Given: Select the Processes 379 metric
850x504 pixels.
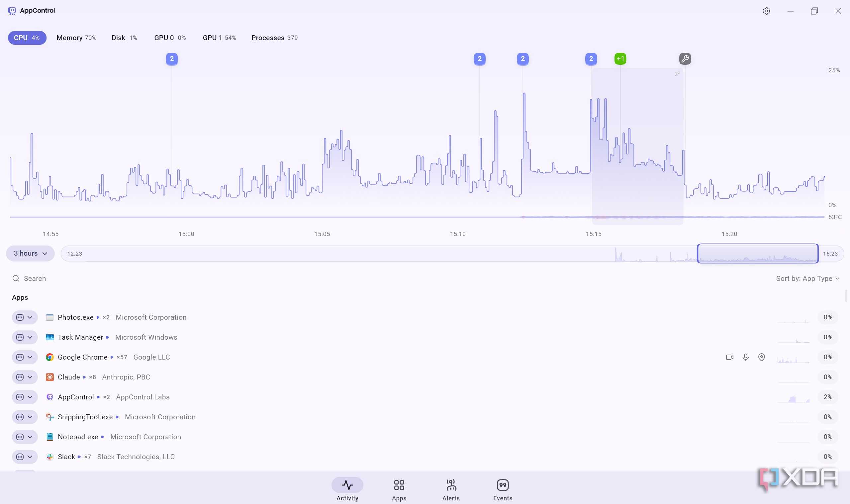Looking at the screenshot, I should pyautogui.click(x=274, y=38).
